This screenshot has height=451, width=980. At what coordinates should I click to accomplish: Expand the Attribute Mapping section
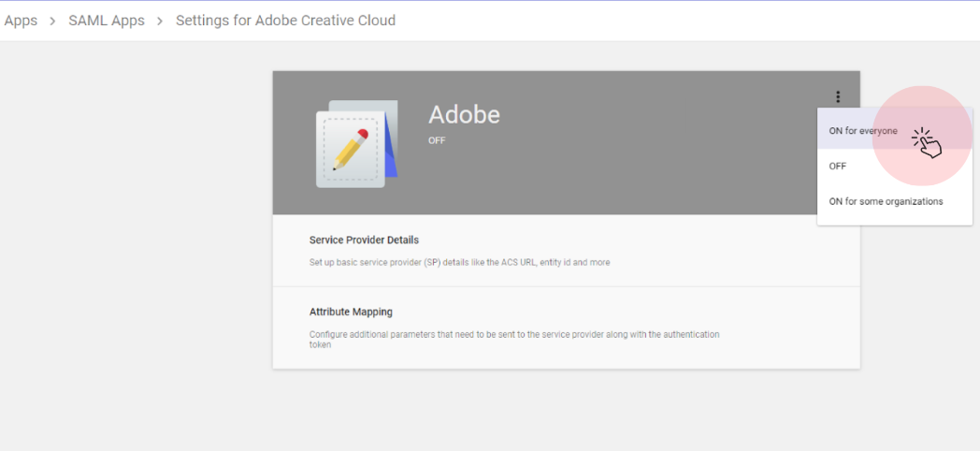click(x=351, y=312)
